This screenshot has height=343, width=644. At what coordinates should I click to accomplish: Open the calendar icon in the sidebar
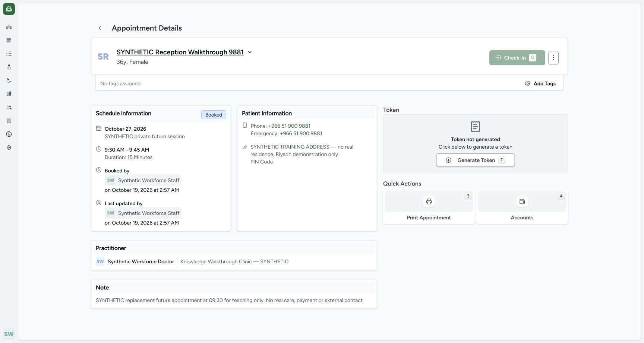click(x=9, y=40)
